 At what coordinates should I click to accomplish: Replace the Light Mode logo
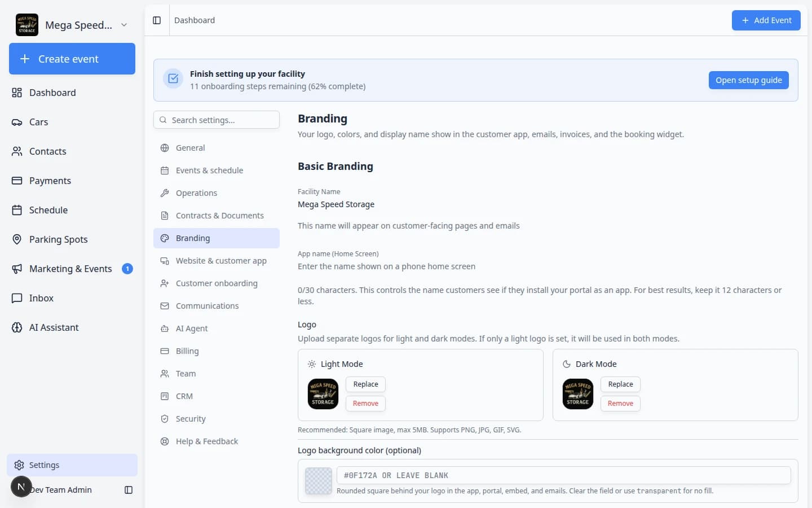365,384
